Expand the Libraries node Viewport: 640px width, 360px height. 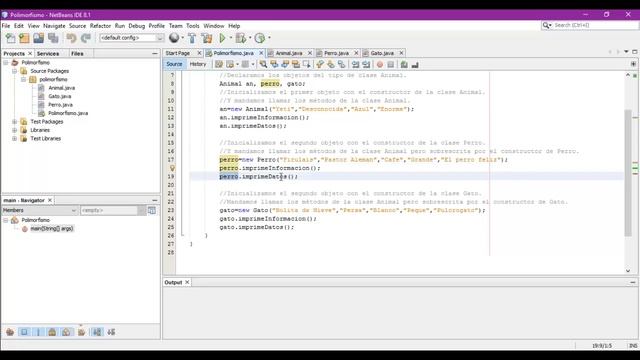pos(14,130)
